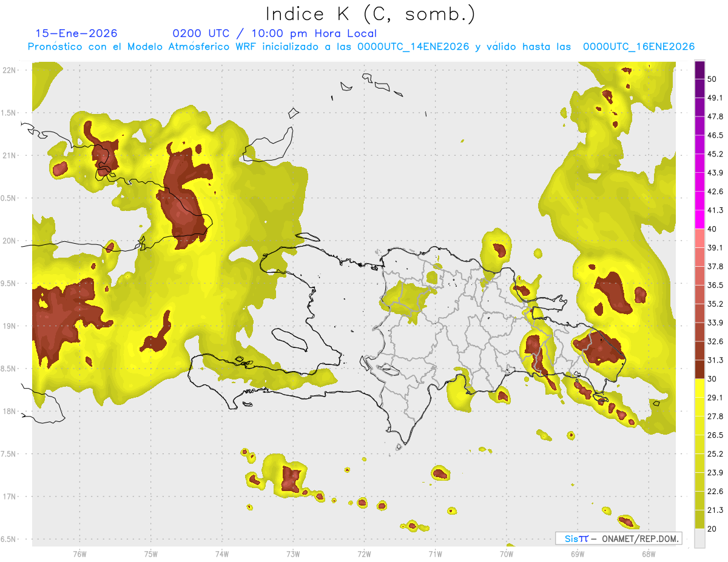The image size is (728, 562).
Task: Click the "17N" latitude label
Action: pyautogui.click(x=10, y=497)
